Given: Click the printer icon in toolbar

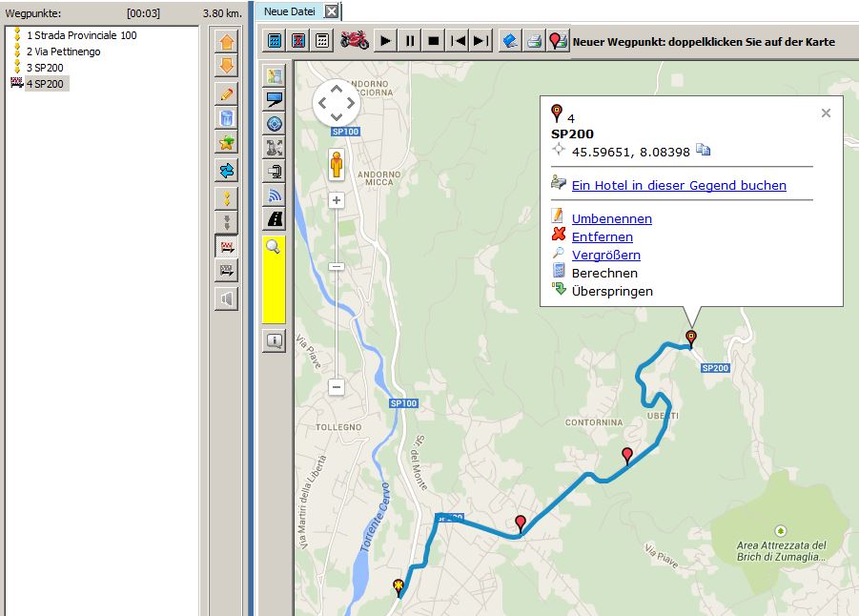Looking at the screenshot, I should point(534,41).
